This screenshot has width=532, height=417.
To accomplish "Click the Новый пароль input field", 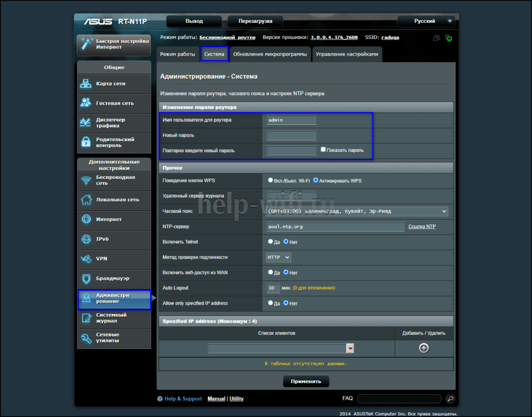I will click(x=291, y=136).
